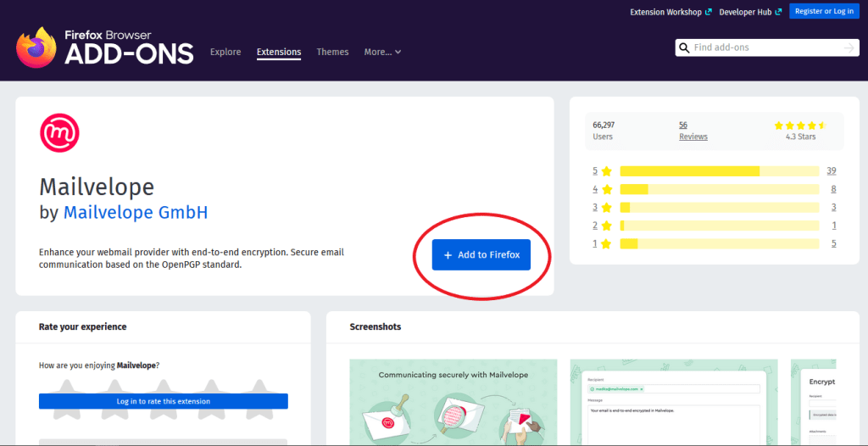
Task: Switch to the Themes tab
Action: (x=332, y=52)
